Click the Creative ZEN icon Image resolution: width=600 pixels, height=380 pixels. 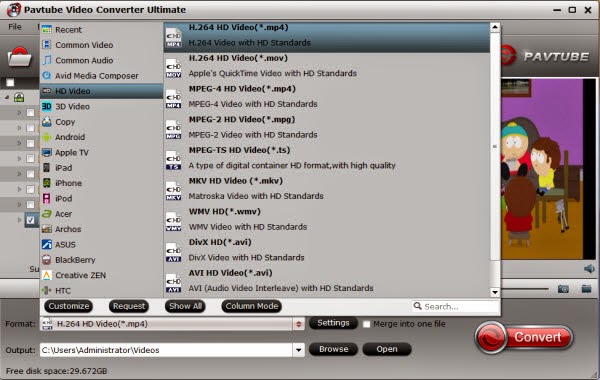[x=47, y=275]
